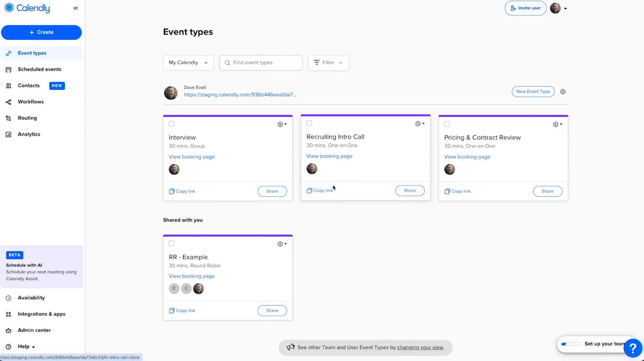
Task: Go to Scheduled events in sidebar
Action: [x=39, y=69]
